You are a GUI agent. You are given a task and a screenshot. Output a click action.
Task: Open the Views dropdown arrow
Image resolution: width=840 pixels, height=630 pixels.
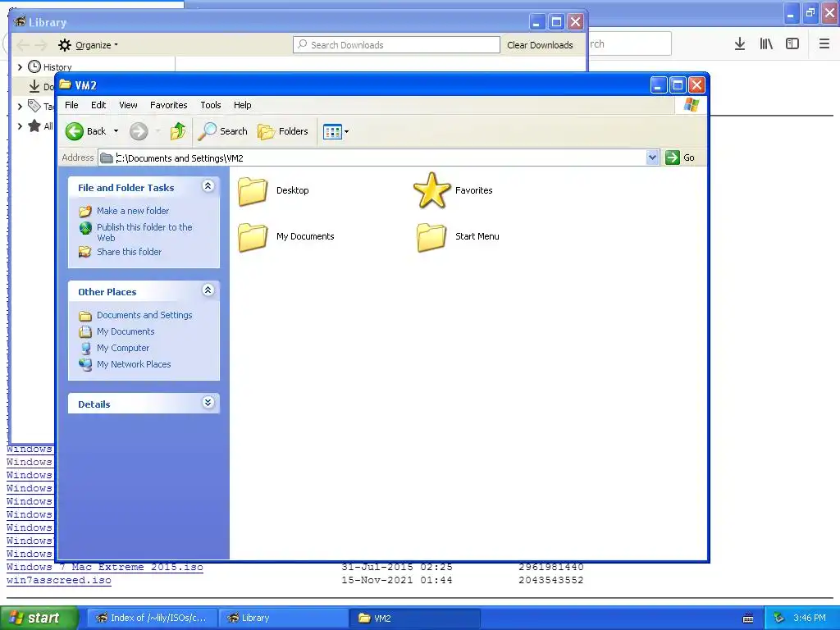(x=347, y=131)
